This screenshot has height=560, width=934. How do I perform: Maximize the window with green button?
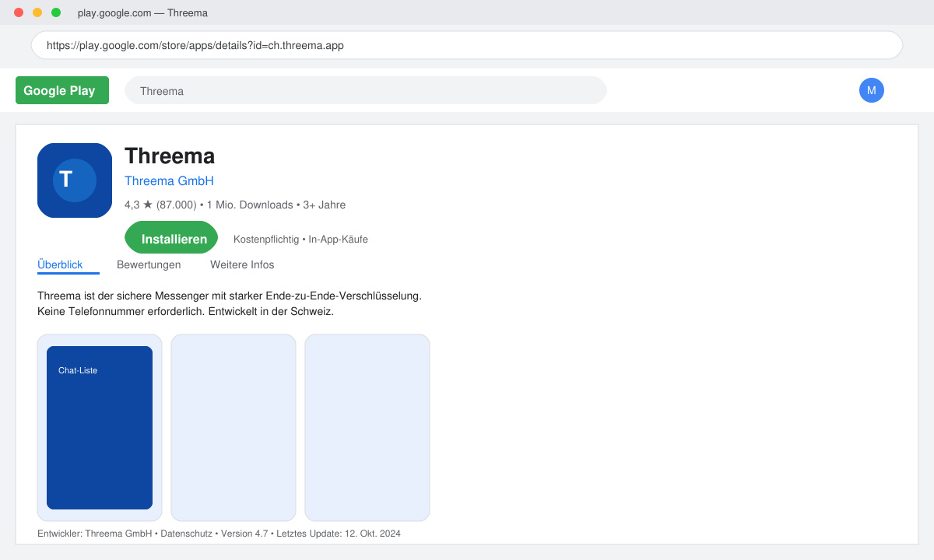pos(56,12)
